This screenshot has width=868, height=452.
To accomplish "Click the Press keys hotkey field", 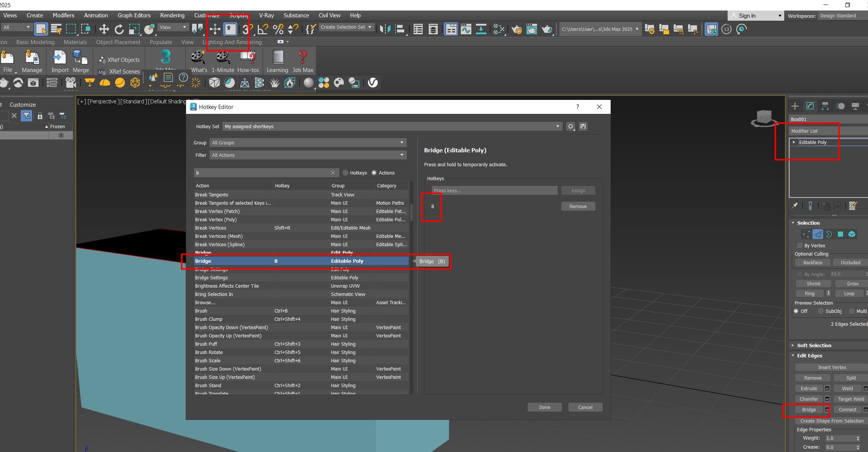I will [x=494, y=190].
